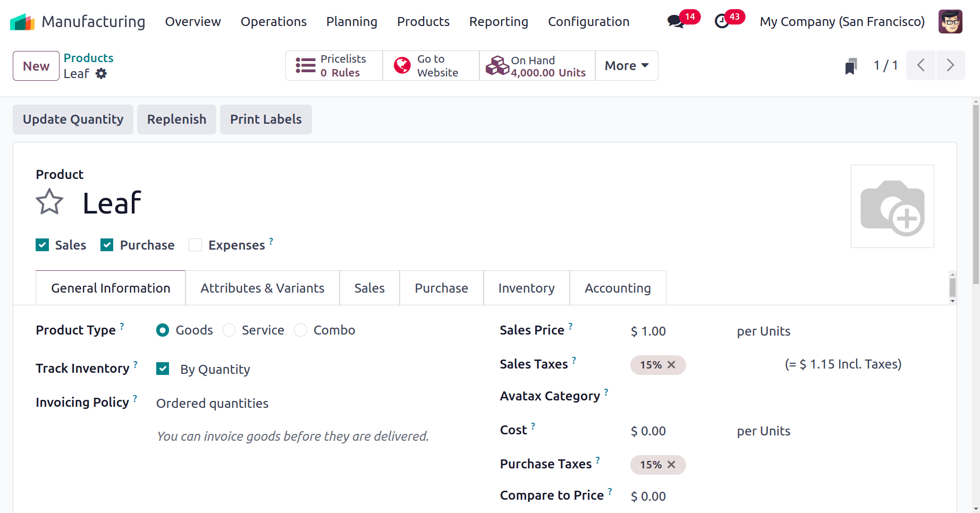
Task: Remove the 15% Sales Taxes tag
Action: (671, 365)
